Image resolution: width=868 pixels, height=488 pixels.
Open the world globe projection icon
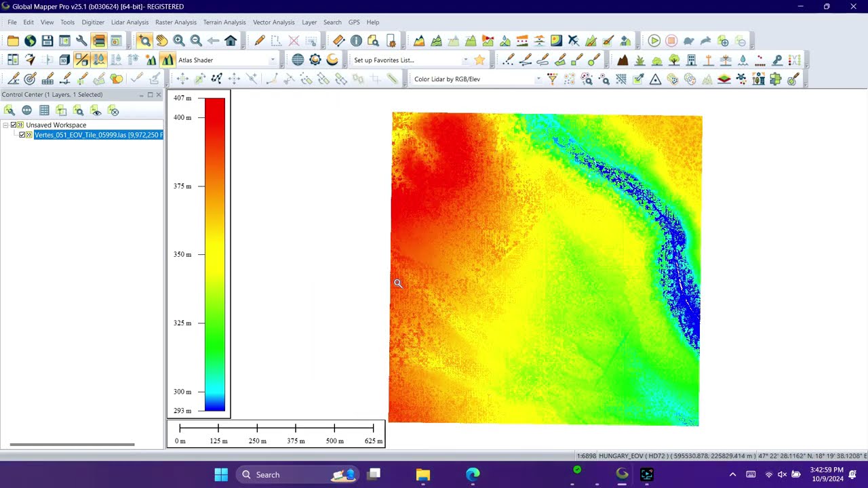[x=298, y=60]
